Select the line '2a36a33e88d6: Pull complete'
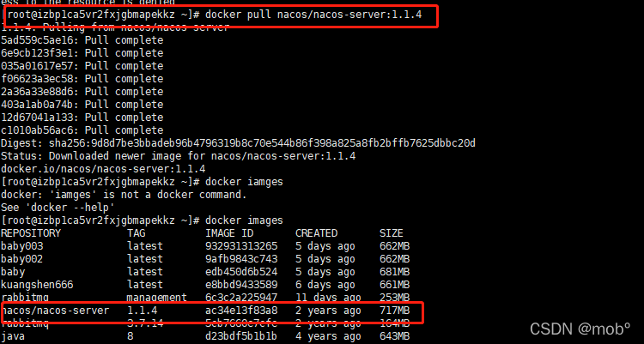Image resolution: width=644 pixels, height=344 pixels. [x=82, y=92]
